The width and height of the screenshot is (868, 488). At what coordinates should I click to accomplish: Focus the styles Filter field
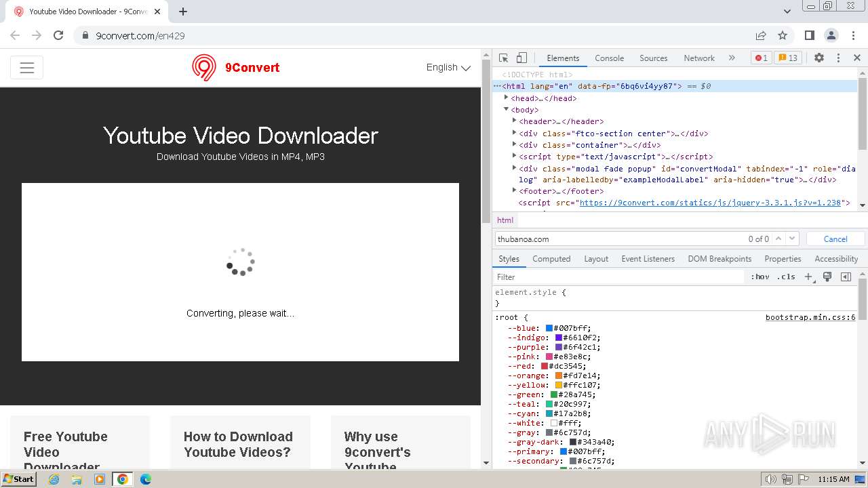[619, 277]
